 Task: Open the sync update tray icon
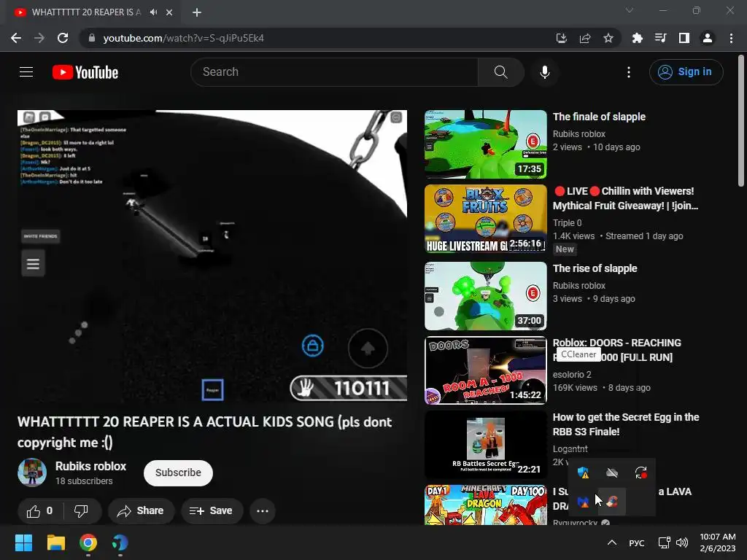pos(640,472)
